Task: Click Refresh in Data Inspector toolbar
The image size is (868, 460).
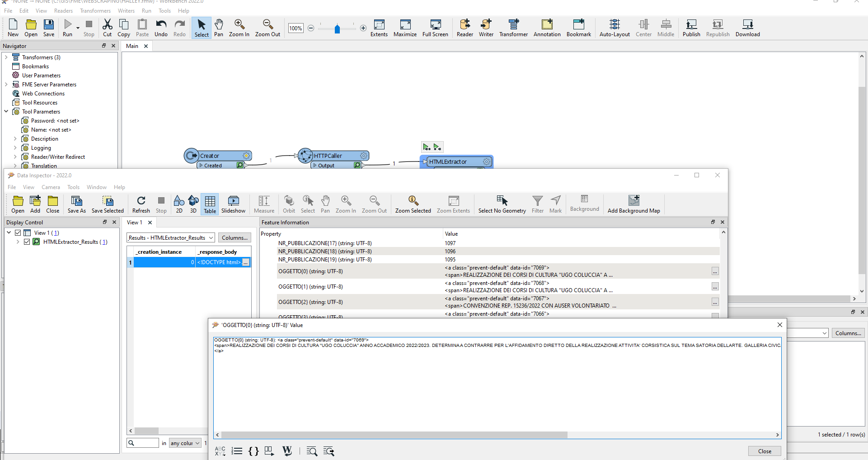Action: pos(141,204)
